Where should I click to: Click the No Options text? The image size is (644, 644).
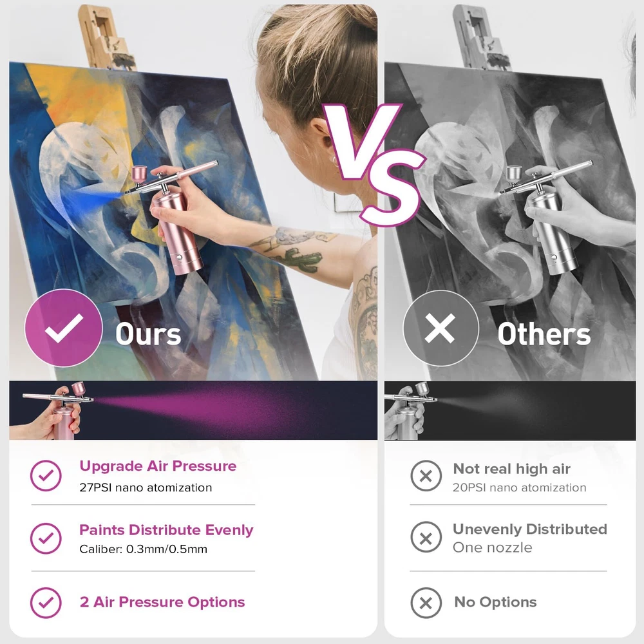click(x=495, y=602)
